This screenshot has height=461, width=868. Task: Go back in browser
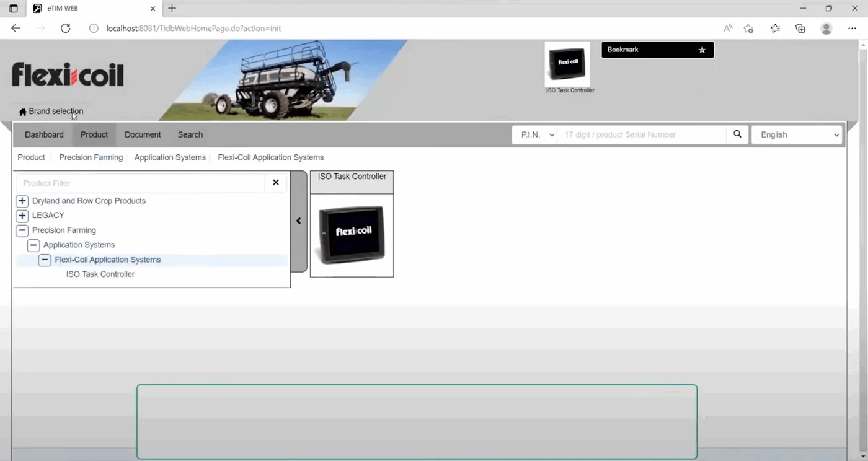(x=16, y=28)
